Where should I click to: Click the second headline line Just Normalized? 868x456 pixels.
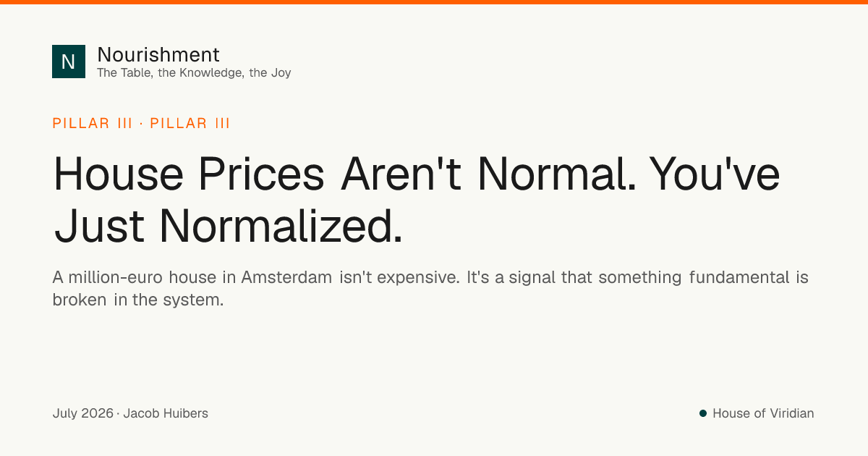[x=229, y=224]
